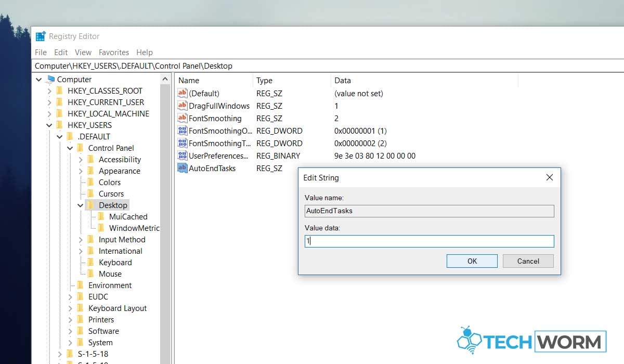
Task: Select the FontSmoothing string value icon
Action: (x=182, y=119)
